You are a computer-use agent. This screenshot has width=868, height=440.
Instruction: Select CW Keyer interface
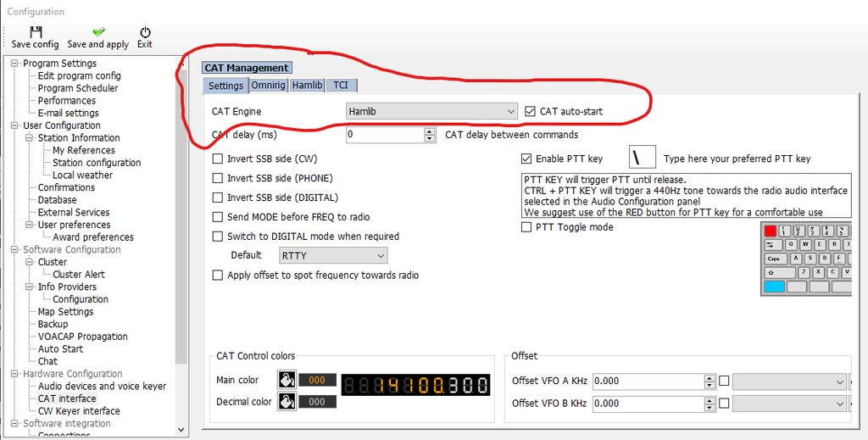click(79, 411)
